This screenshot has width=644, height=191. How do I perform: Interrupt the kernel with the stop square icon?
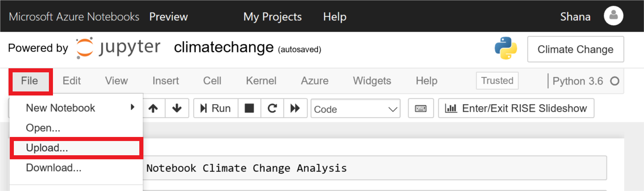pos(249,109)
